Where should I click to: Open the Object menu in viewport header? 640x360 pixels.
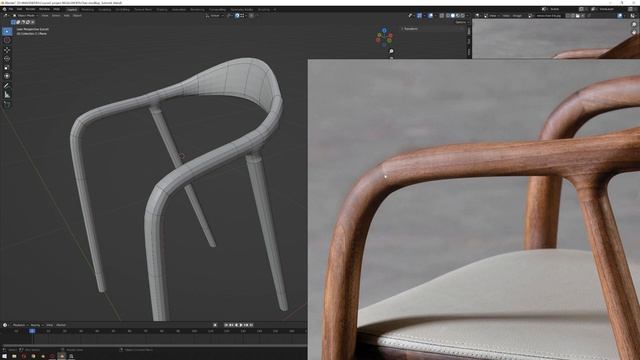click(77, 16)
